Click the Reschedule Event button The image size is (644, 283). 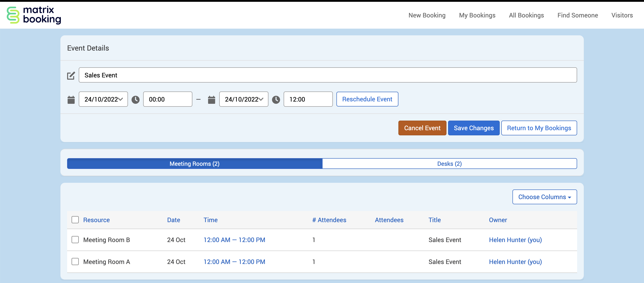367,99
